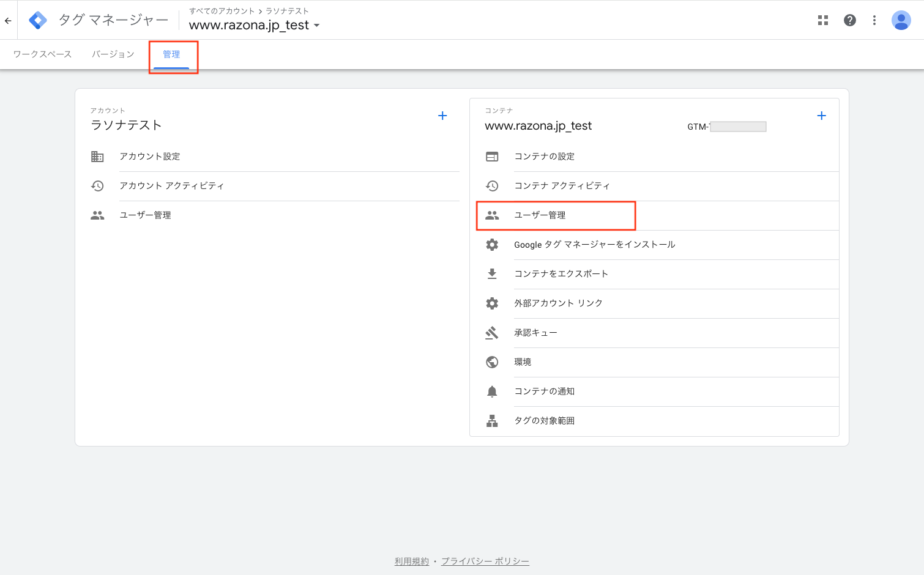Click gear icon beside 外部アカウント リンク
Image resolution: width=924 pixels, height=575 pixels.
point(492,303)
